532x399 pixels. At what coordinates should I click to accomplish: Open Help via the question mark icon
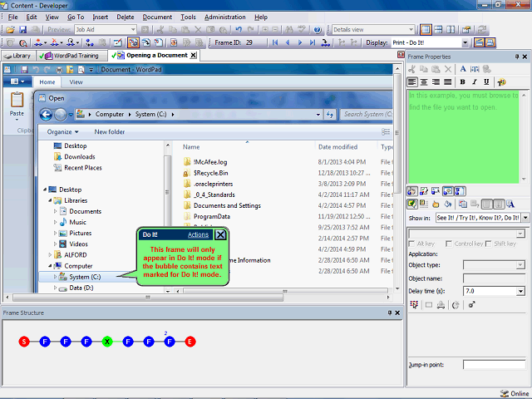318,30
